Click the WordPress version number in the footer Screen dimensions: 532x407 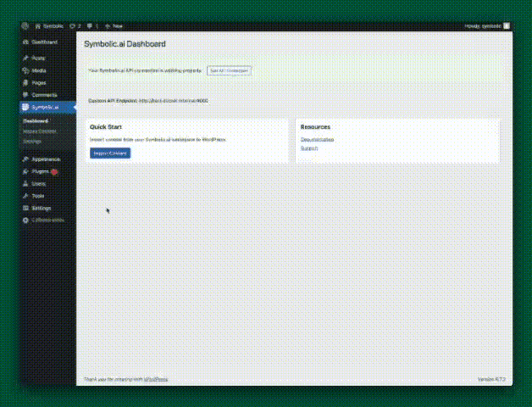pyautogui.click(x=491, y=379)
